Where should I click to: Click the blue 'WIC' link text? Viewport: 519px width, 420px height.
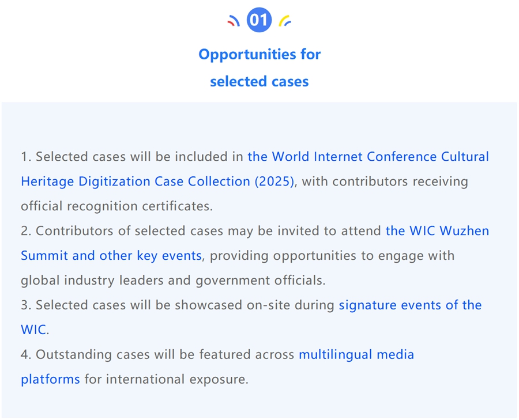[33, 330]
